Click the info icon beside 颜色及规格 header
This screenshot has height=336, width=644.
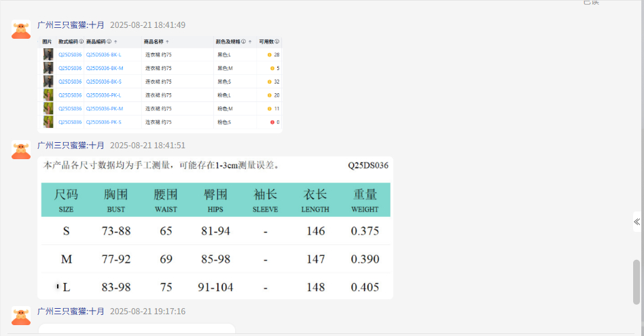pyautogui.click(x=243, y=41)
